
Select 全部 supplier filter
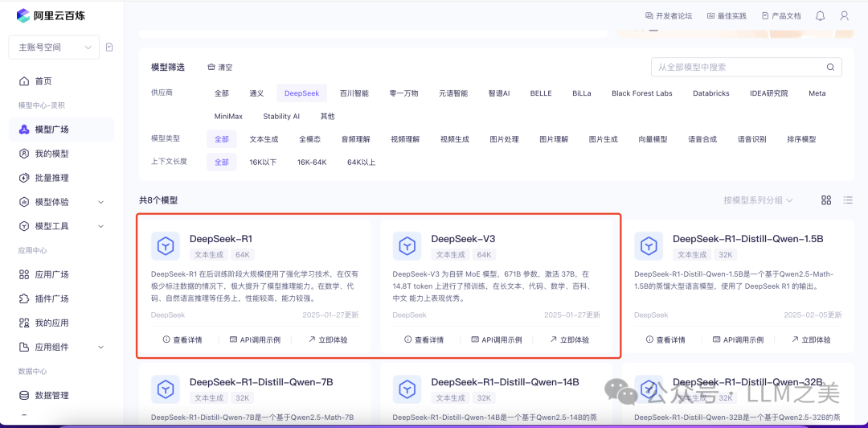[x=222, y=93]
